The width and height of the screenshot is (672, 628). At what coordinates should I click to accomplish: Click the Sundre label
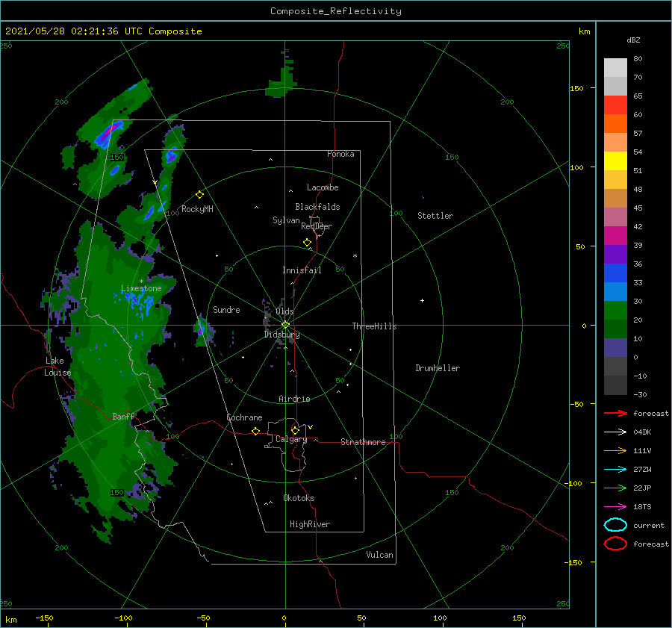[226, 310]
